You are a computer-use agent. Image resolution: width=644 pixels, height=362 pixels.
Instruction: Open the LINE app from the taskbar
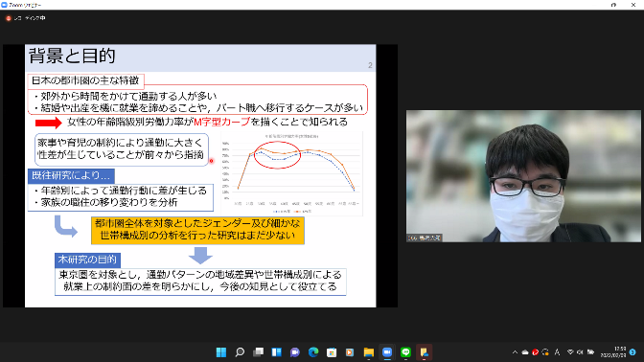coord(405,352)
